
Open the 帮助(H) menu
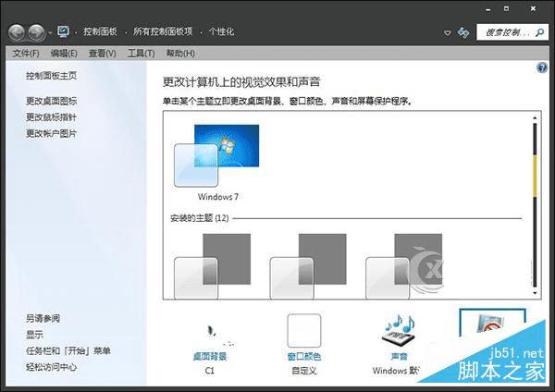coord(180,54)
